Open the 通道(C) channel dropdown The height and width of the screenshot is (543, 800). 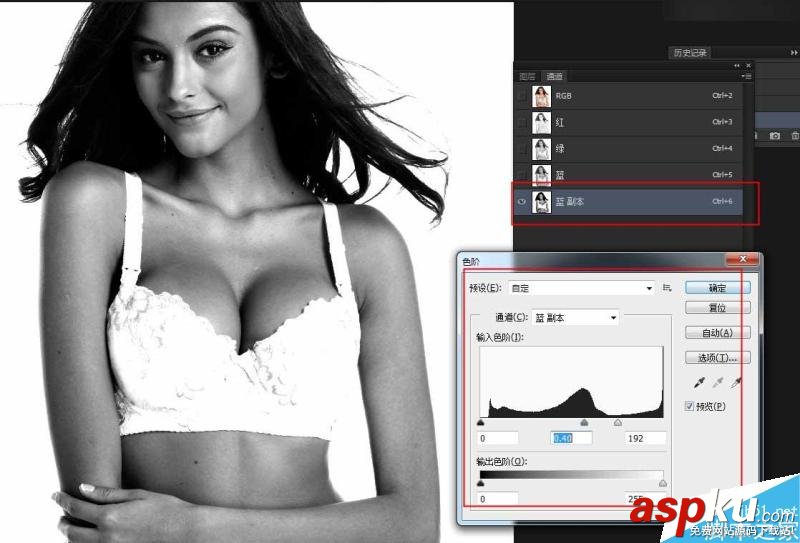(x=576, y=318)
